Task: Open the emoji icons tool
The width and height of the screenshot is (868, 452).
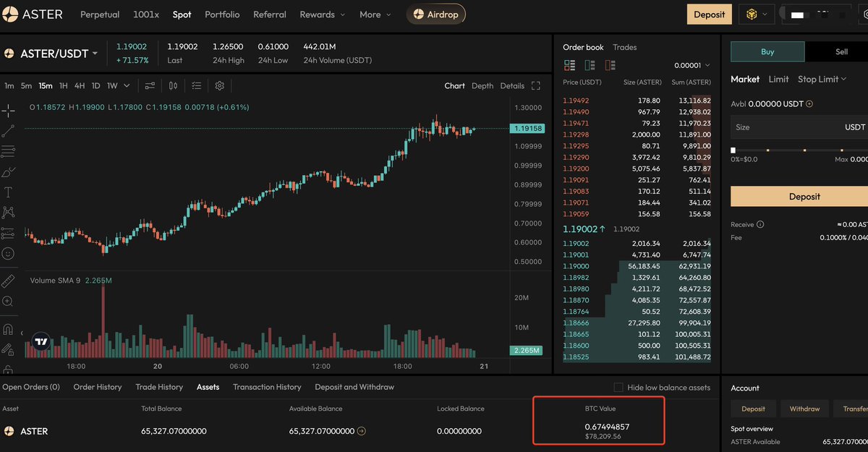Action: click(x=9, y=254)
